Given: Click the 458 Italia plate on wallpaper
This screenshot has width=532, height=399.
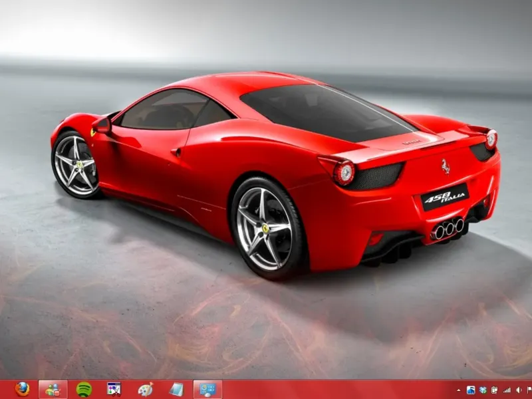Looking at the screenshot, I should coord(445,198).
